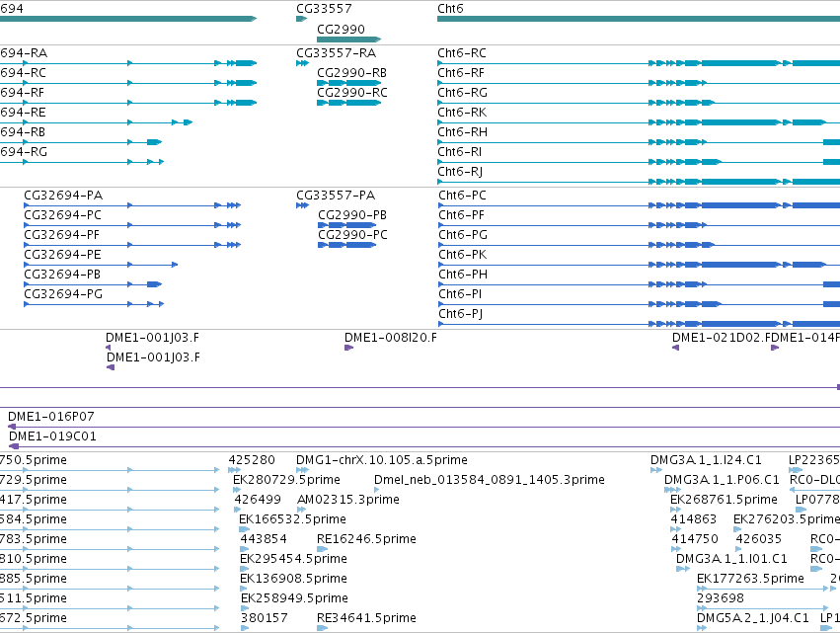840x633 pixels.
Task: Select the EK136908.5prime EST label
Action: (293, 580)
